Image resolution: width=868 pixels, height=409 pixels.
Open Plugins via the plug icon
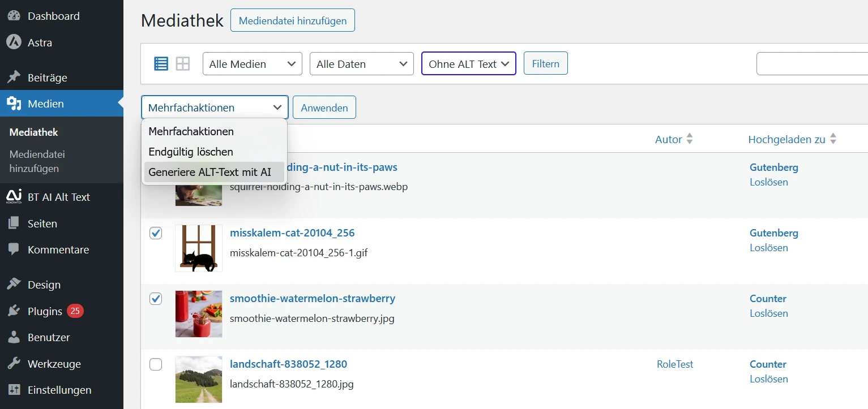point(14,311)
